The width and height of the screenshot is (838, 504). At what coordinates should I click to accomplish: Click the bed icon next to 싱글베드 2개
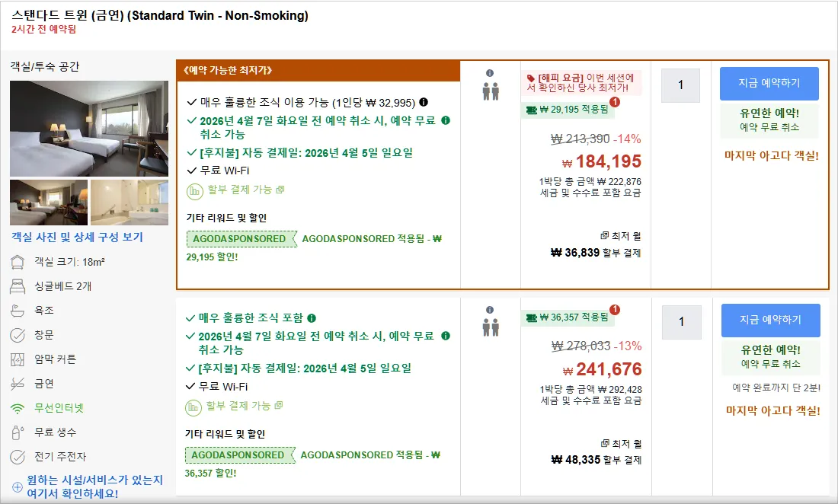pyautogui.click(x=18, y=286)
